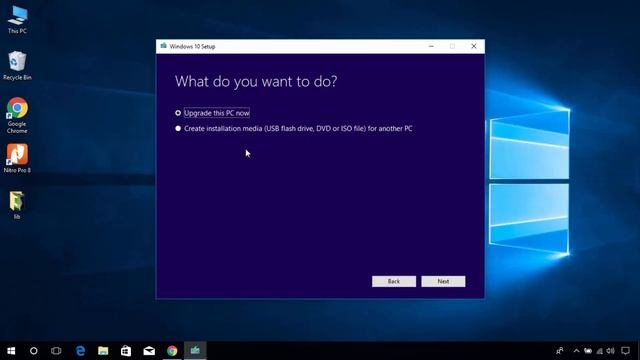The height and width of the screenshot is (360, 640).
Task: Open Mail app from taskbar
Action: 149,351
